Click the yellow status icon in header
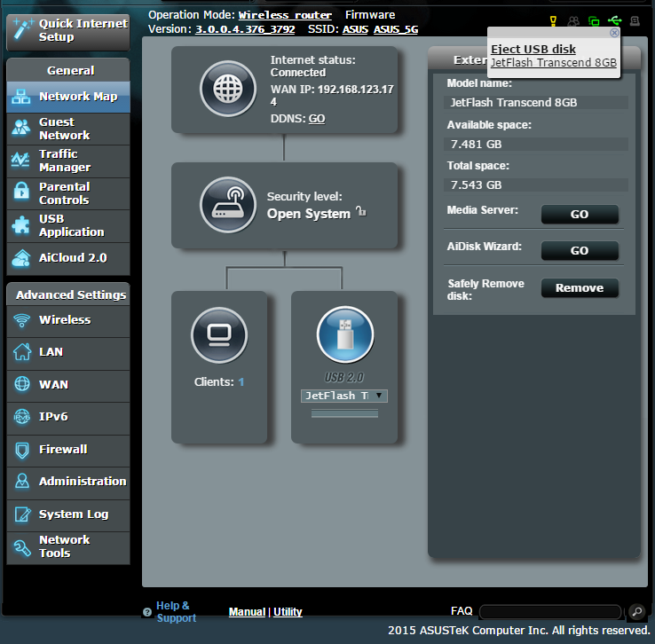Viewport: 655px width, 644px height. coord(553,20)
